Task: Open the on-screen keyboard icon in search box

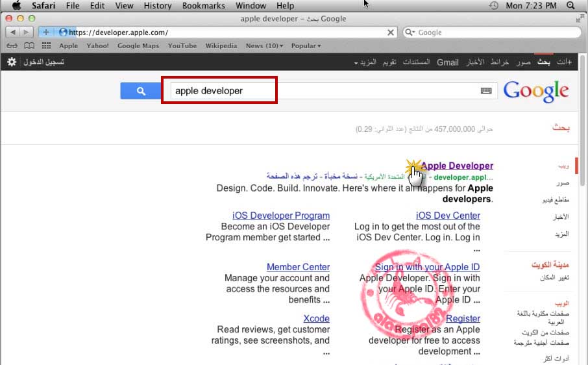Action: tap(486, 91)
